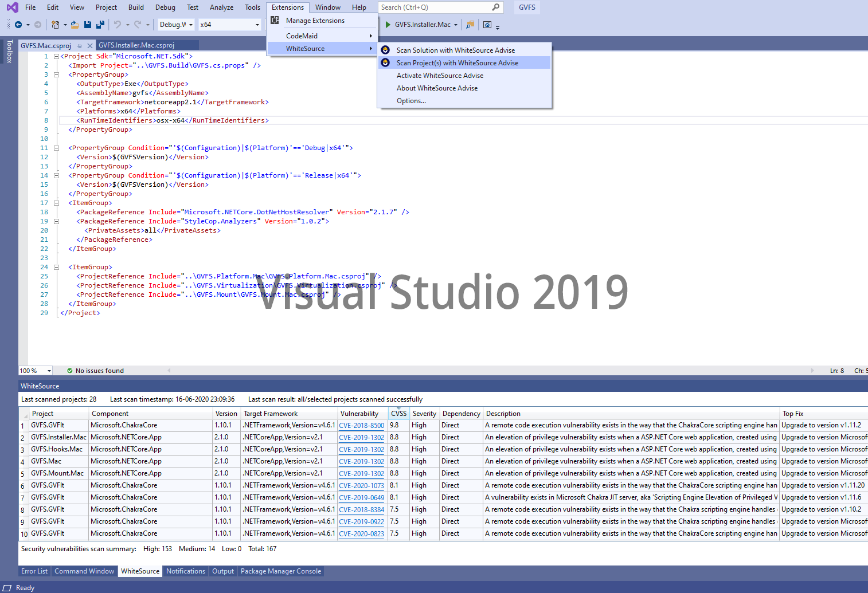
Task: Collapse the Debug PropertyGroup on line 11
Action: tap(56, 148)
